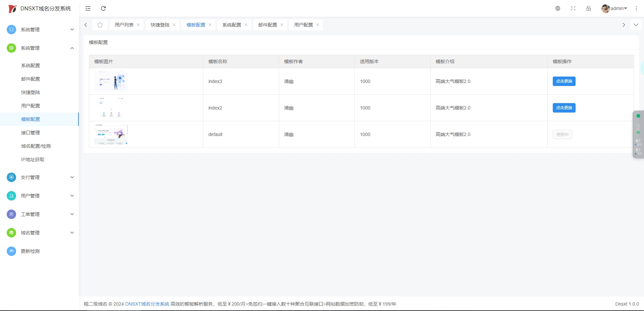Expand the first 系统管理 chevron
The height and width of the screenshot is (311, 644).
(72, 30)
